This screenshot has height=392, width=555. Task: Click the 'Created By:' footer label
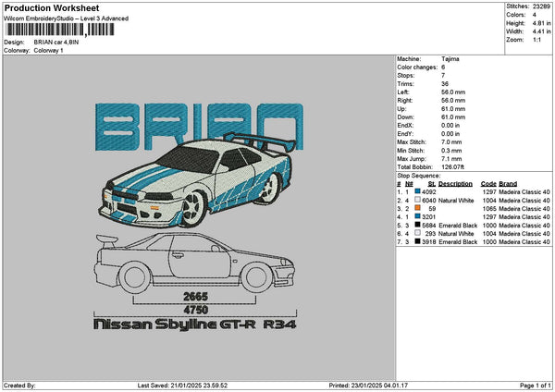(x=19, y=386)
